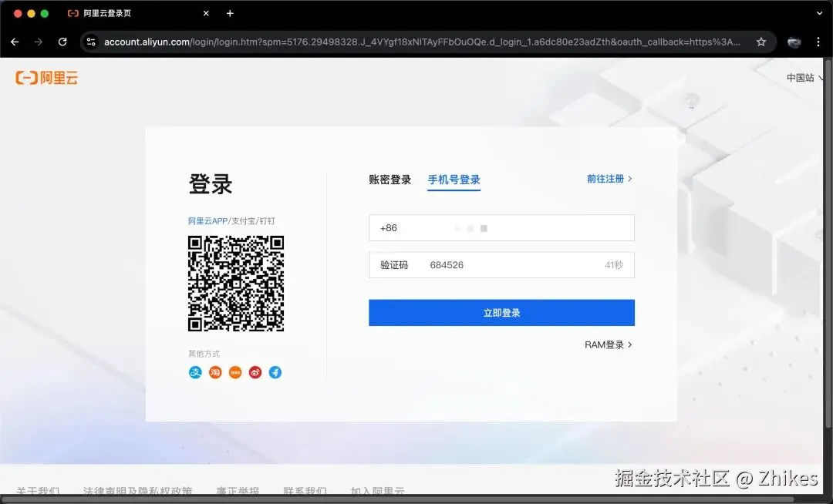
Task: Open the Chrome three-dot menu
Action: [x=818, y=42]
